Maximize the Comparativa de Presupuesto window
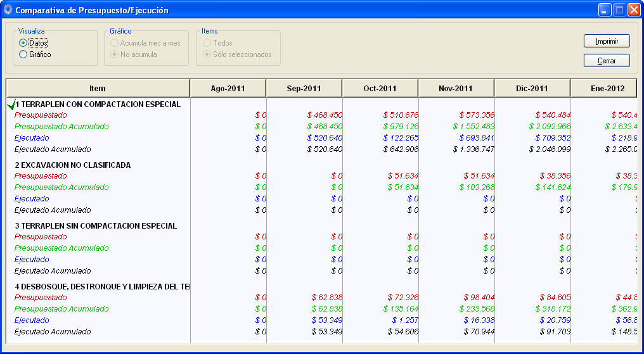Viewport: 644px width, 354px height. tap(619, 10)
